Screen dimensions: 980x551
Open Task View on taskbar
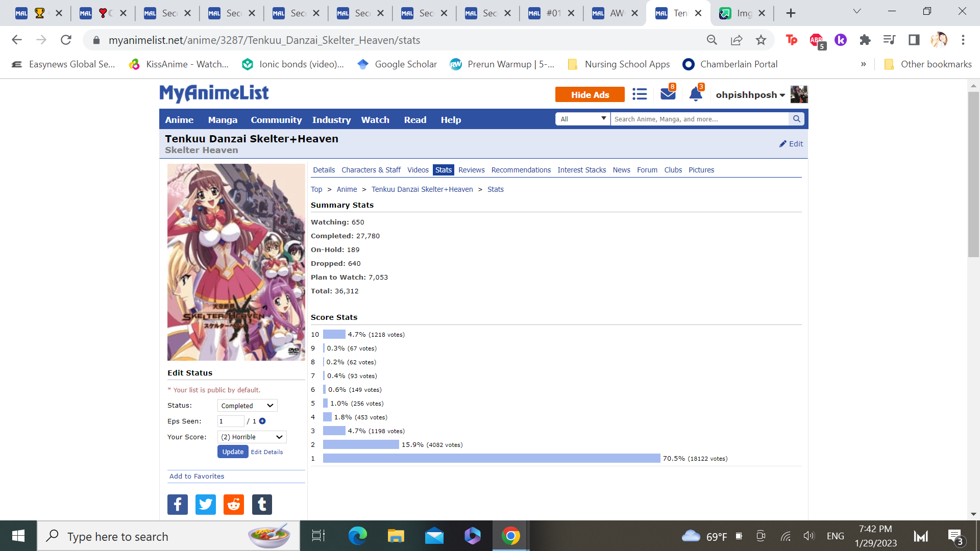[x=318, y=536]
